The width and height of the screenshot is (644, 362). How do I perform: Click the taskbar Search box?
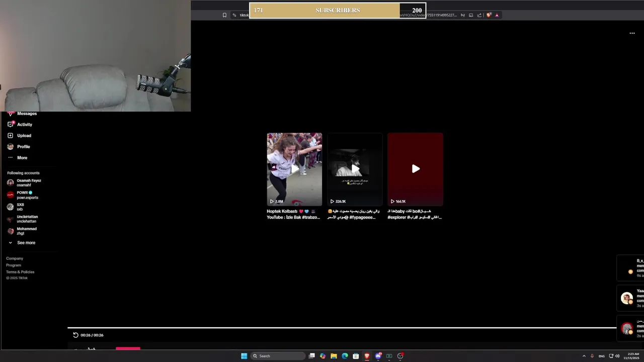click(278, 356)
